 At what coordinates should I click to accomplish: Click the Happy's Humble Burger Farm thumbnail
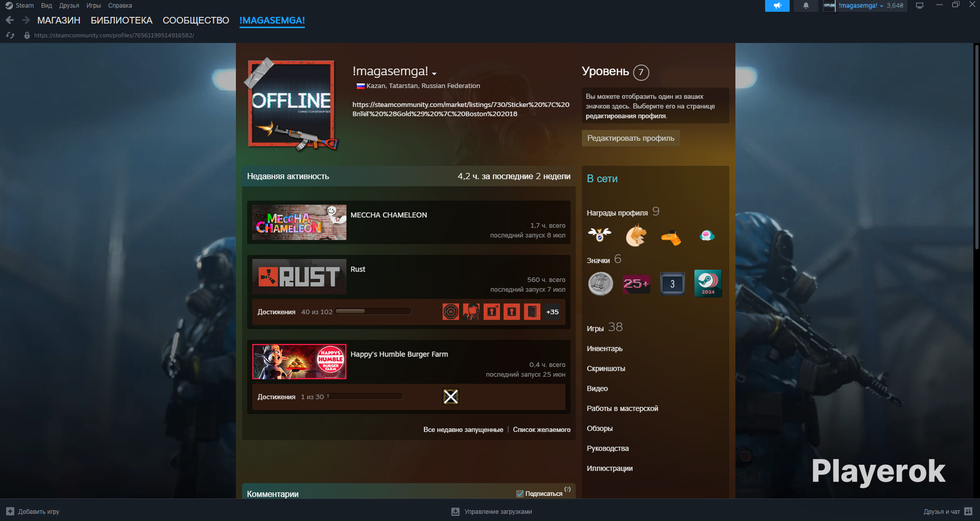coord(299,362)
